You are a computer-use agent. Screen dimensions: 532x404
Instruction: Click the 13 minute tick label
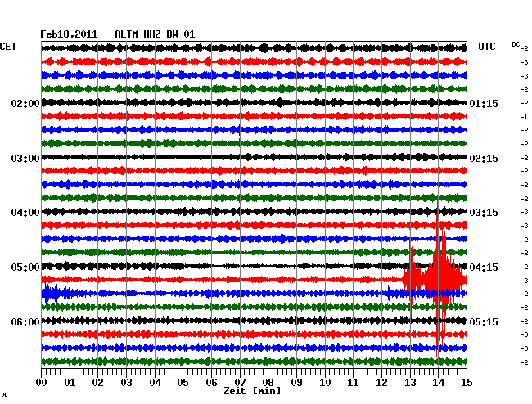410,382
